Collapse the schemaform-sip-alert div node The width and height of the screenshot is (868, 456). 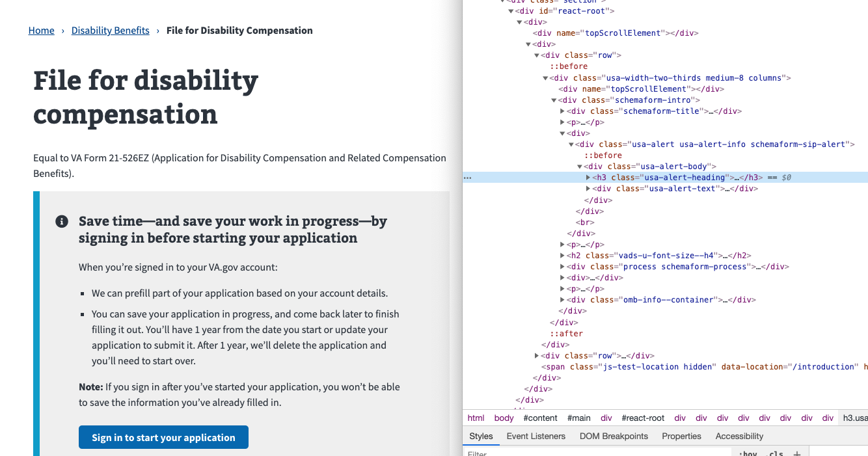[x=571, y=144]
